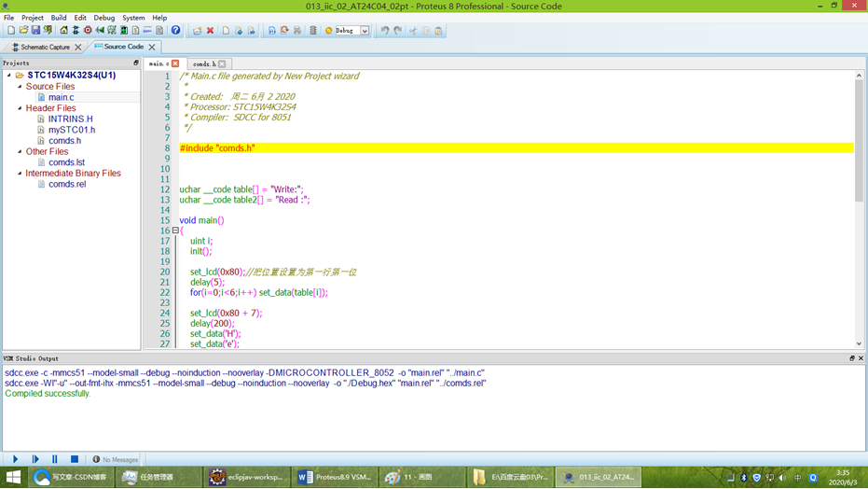Click the editor scrollbar down arrow

point(859,343)
